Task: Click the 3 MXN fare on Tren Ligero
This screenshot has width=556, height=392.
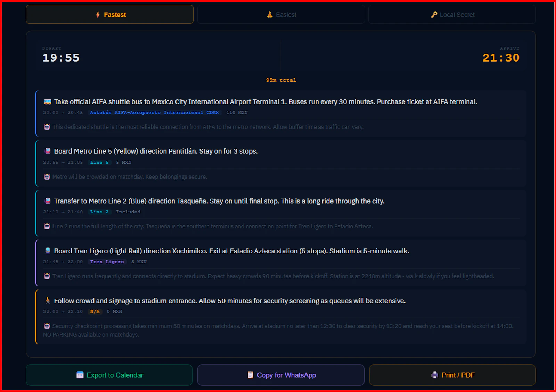Action: [139, 262]
